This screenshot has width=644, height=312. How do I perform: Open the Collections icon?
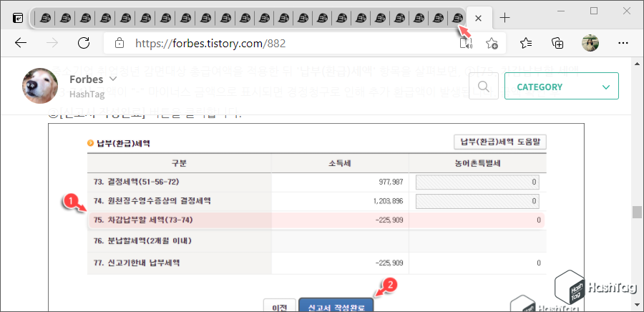(557, 43)
